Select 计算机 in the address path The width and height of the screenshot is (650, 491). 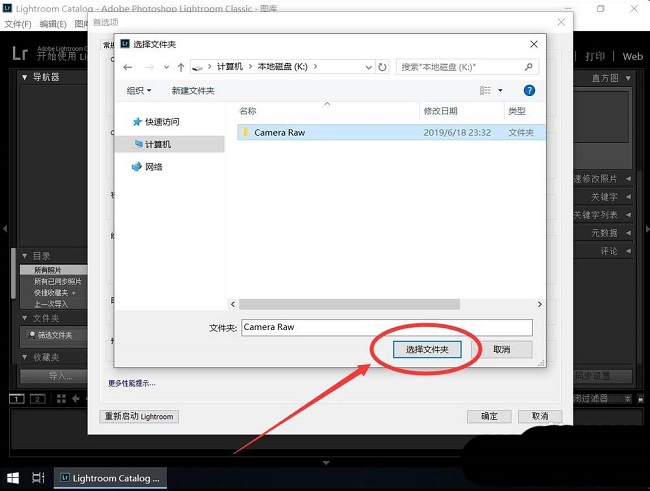pos(230,67)
